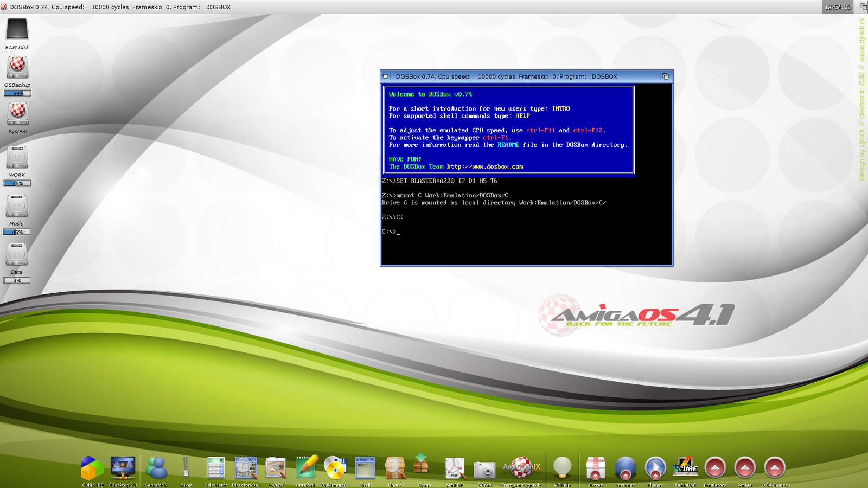Image resolution: width=868 pixels, height=488 pixels.
Task: Click the DOSBox window depth gadget
Action: [x=666, y=76]
